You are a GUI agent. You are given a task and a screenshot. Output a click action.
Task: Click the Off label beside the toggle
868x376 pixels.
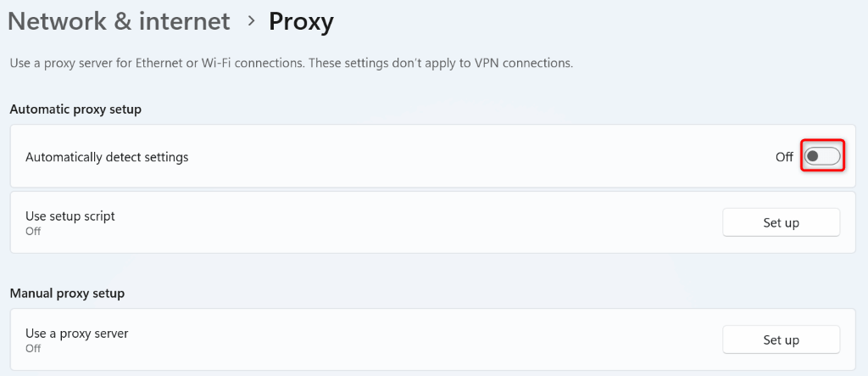pos(784,157)
